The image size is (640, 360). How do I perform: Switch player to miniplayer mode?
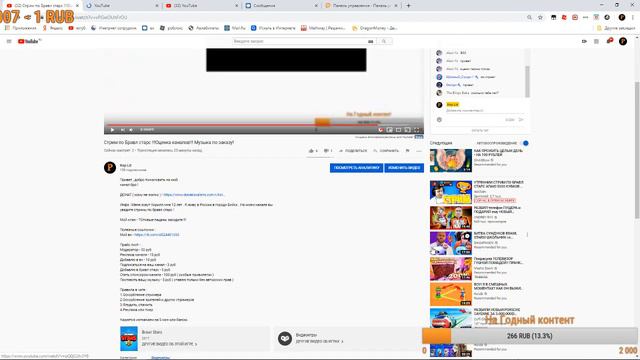[x=390, y=130]
